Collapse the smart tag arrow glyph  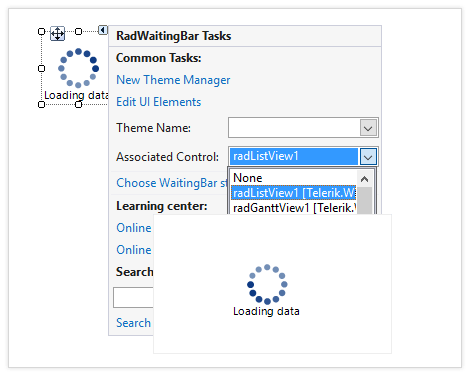[x=103, y=30]
